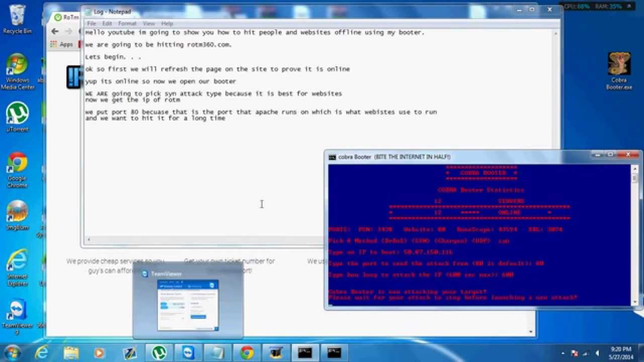Click the 'we are going to be hitting' line

[x=158, y=45]
